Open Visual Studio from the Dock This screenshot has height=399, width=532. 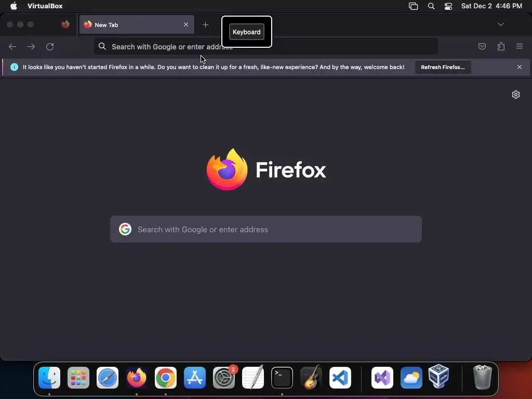tap(382, 378)
